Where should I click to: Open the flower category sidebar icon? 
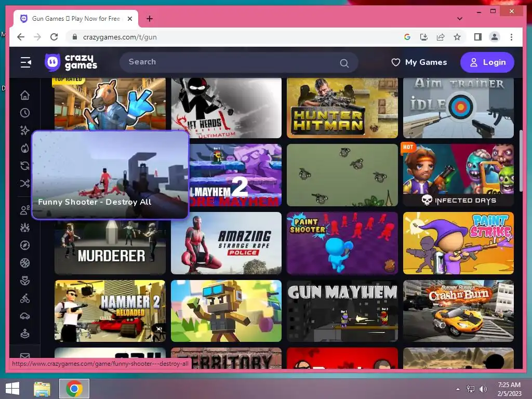[x=25, y=281]
